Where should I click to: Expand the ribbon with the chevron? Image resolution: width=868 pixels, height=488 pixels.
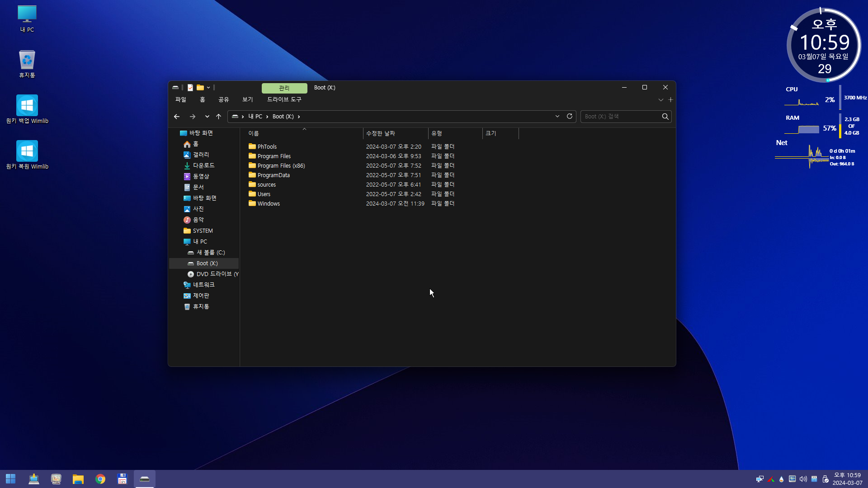661,100
